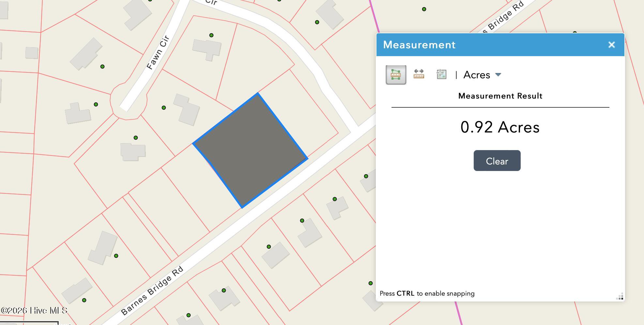644x325 pixels.
Task: Click the topmost vertex of the blue polygon
Action: click(x=258, y=94)
